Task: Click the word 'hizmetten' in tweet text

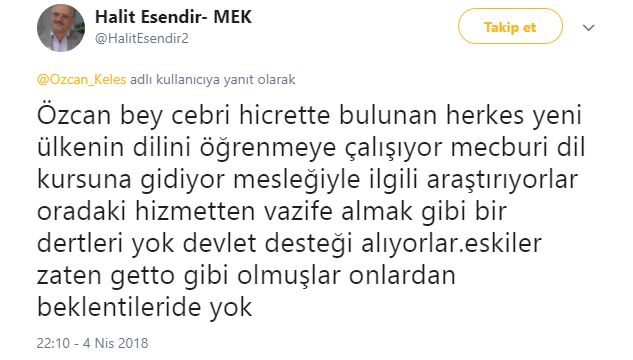Action: pyautogui.click(x=195, y=211)
